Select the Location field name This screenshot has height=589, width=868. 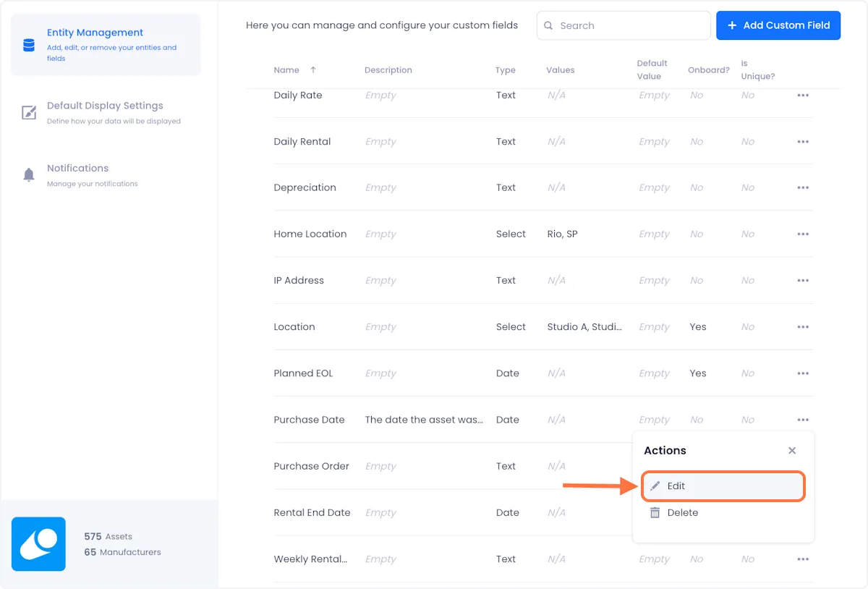(294, 327)
